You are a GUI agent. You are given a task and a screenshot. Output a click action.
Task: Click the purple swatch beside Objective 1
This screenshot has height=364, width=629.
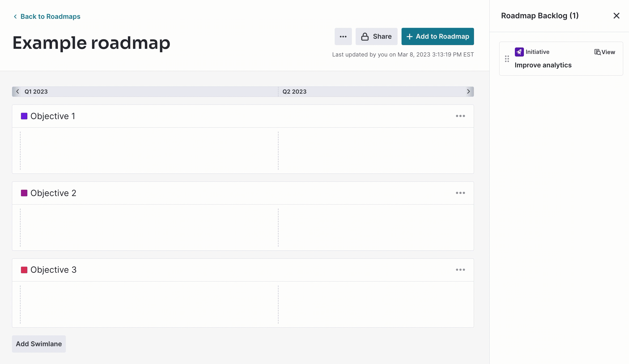(x=24, y=116)
